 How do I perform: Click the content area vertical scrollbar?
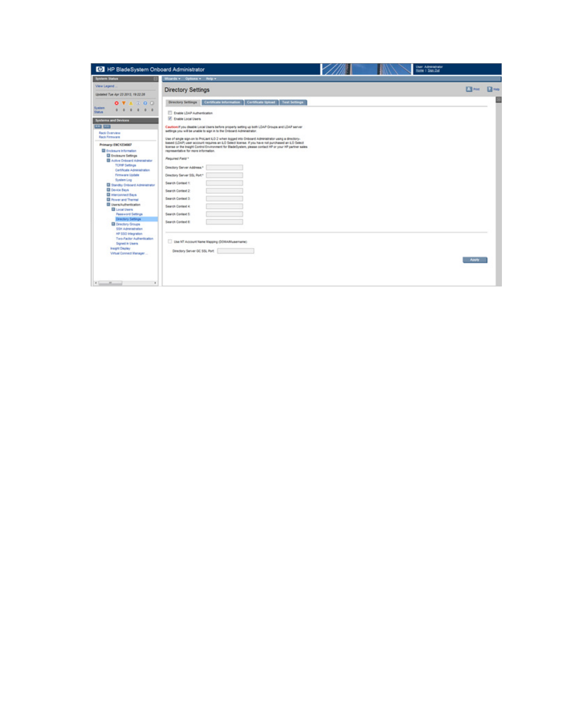pyautogui.click(x=498, y=195)
